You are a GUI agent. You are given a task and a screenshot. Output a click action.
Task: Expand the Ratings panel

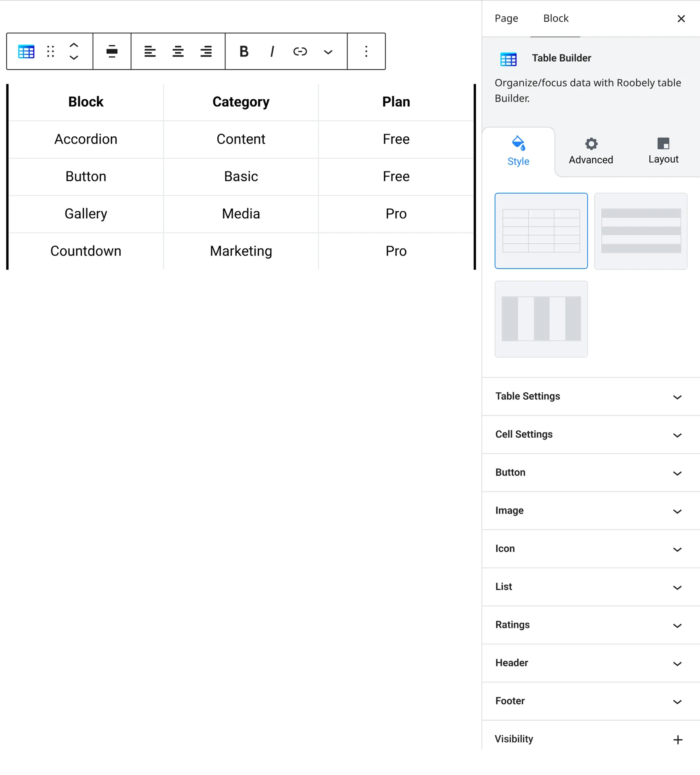click(x=591, y=625)
